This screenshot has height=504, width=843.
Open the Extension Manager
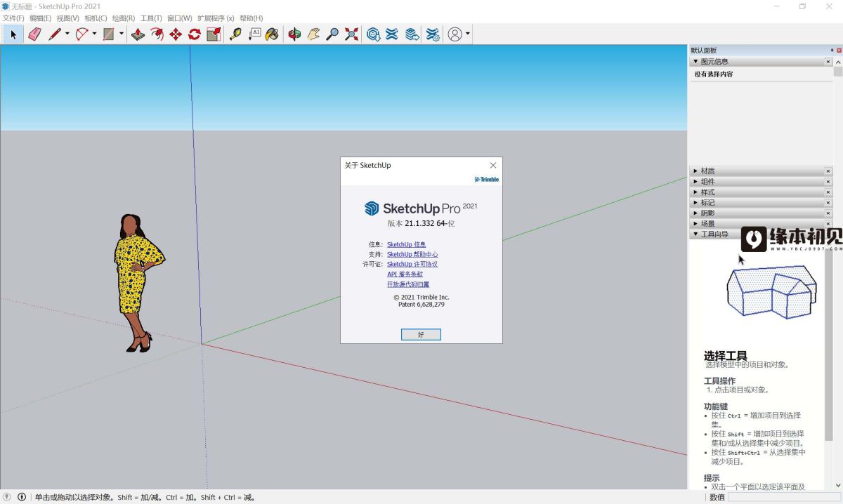(x=433, y=34)
